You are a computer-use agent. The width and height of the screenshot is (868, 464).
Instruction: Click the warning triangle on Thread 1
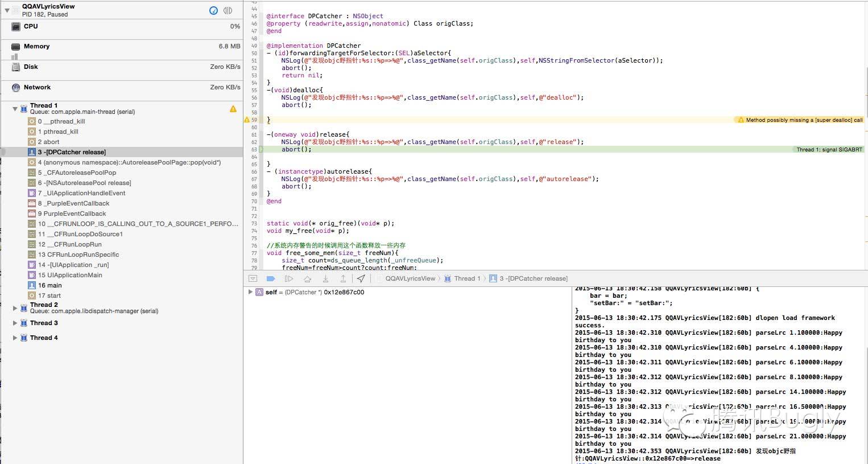[233, 109]
